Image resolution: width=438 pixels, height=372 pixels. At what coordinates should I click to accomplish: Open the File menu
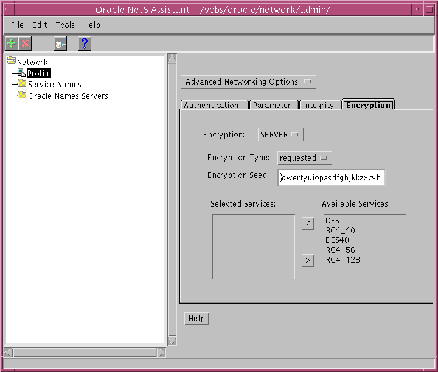pyautogui.click(x=17, y=25)
